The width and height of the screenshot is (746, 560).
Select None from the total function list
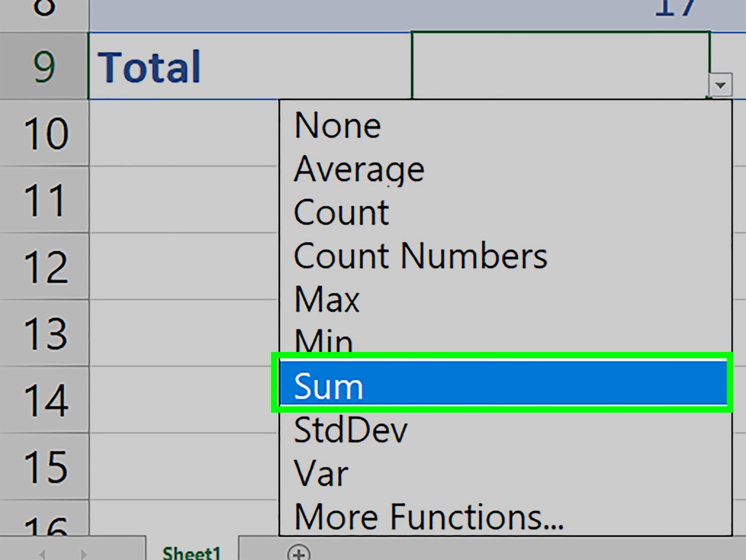point(506,125)
